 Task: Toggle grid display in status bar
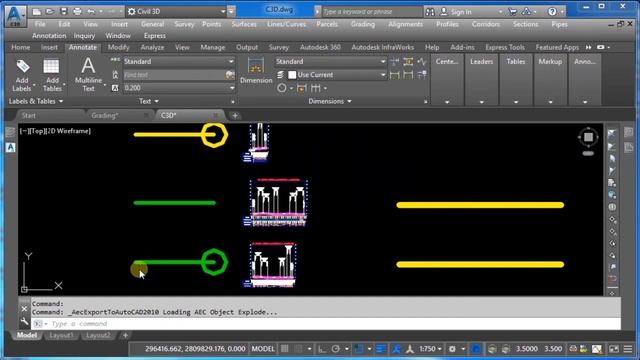tap(285, 349)
